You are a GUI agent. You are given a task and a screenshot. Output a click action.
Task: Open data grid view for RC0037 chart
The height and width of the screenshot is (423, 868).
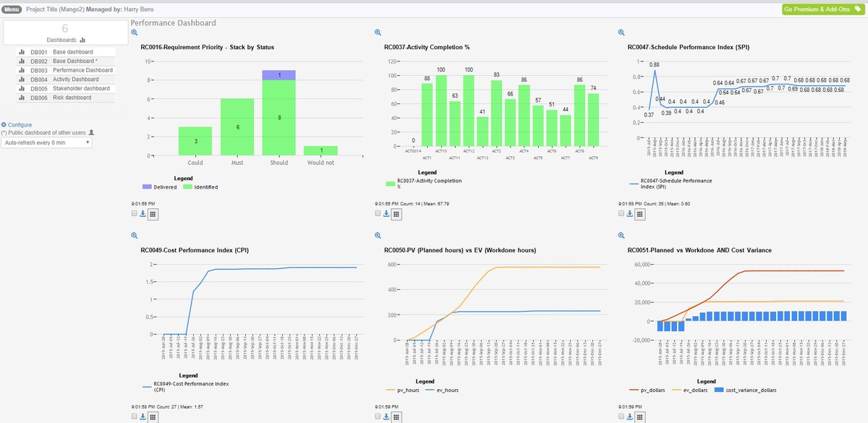pos(396,214)
